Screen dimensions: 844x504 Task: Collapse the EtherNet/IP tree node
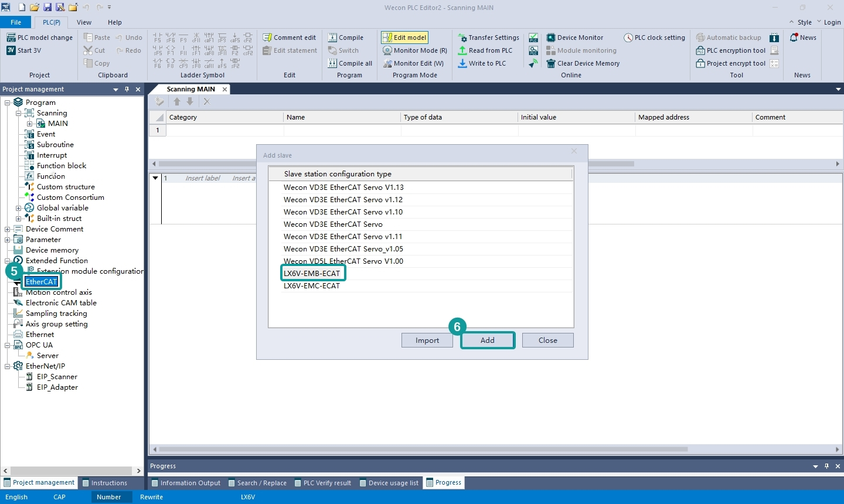pos(7,366)
